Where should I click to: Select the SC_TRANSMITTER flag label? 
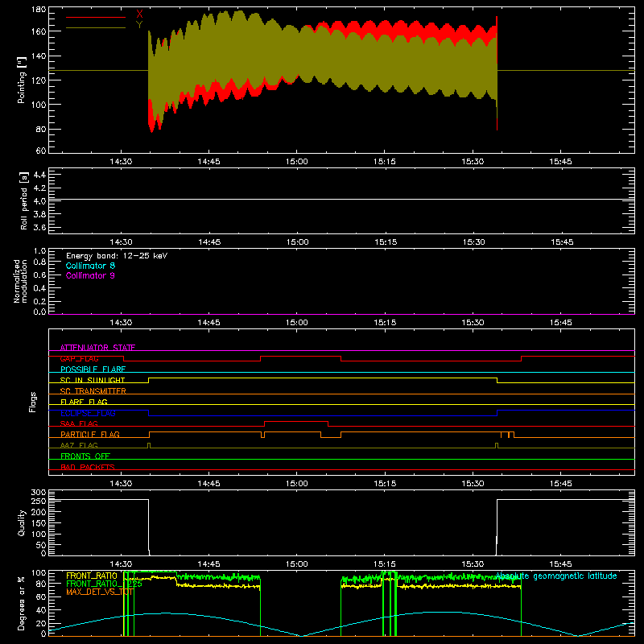pos(93,391)
